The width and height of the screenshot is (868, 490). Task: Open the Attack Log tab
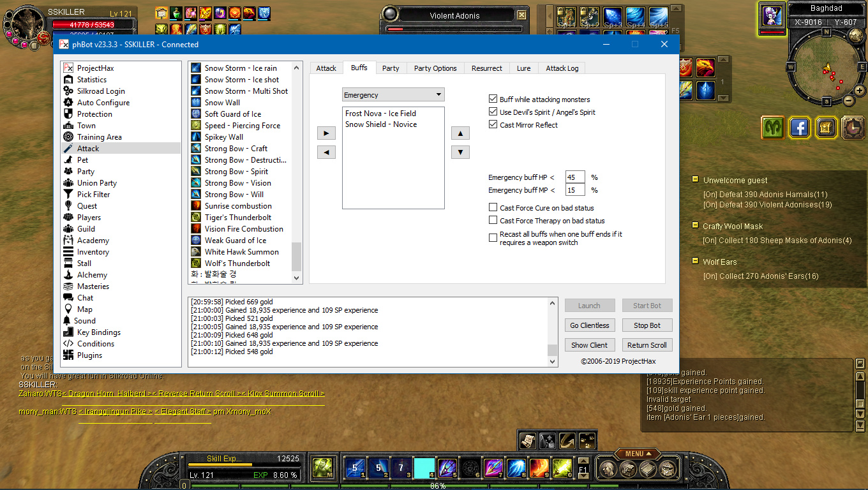tap(562, 68)
